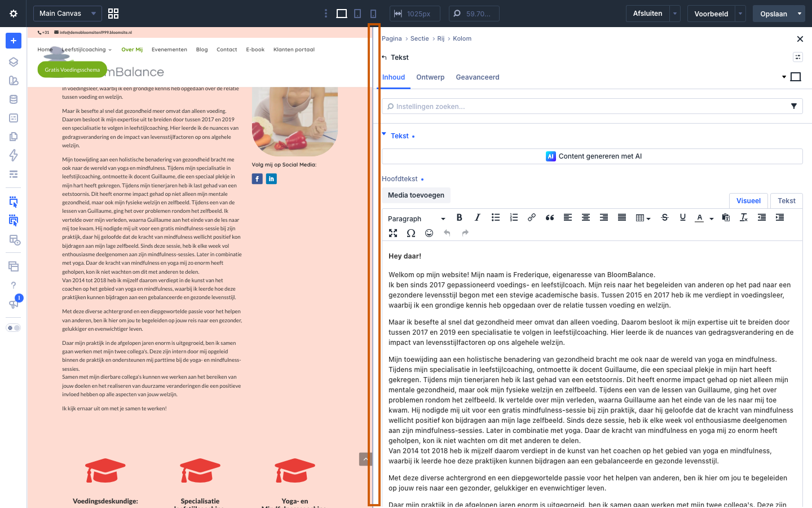
Task: Open the table insert dropdown
Action: coord(643,218)
